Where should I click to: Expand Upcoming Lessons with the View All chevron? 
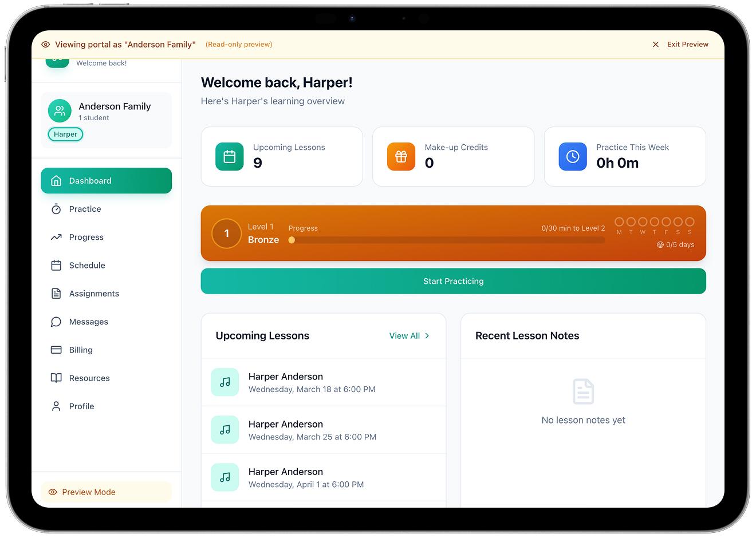(427, 336)
